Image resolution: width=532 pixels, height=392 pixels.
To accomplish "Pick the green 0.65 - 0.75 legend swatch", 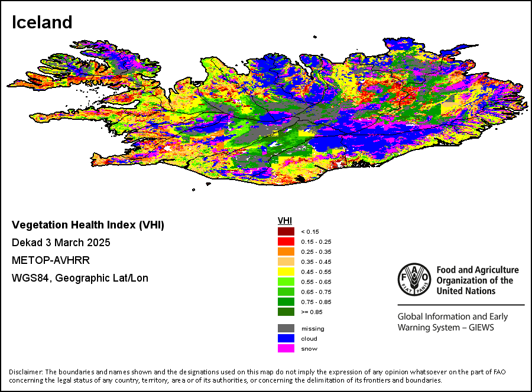I will (x=286, y=292).
